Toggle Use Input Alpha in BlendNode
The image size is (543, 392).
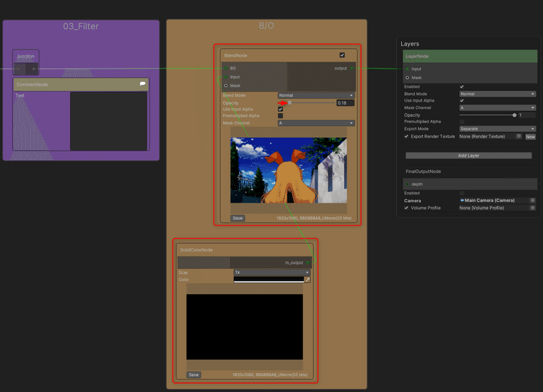coord(280,109)
